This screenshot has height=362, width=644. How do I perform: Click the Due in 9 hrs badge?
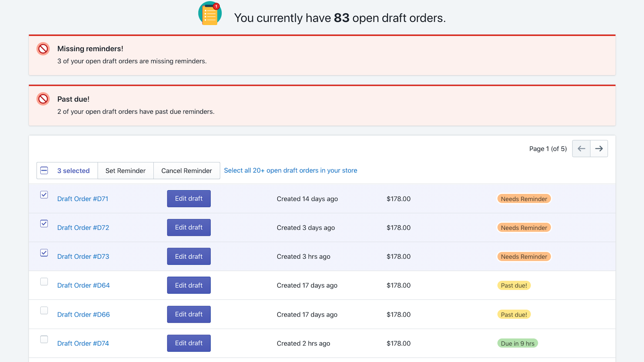point(518,343)
